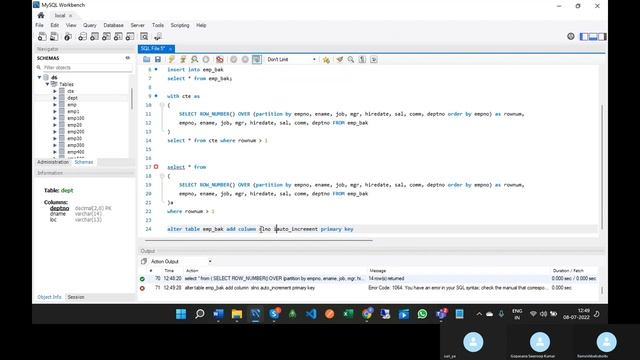640x360 pixels.
Task: Rollback the current transaction
Action: click(245, 60)
